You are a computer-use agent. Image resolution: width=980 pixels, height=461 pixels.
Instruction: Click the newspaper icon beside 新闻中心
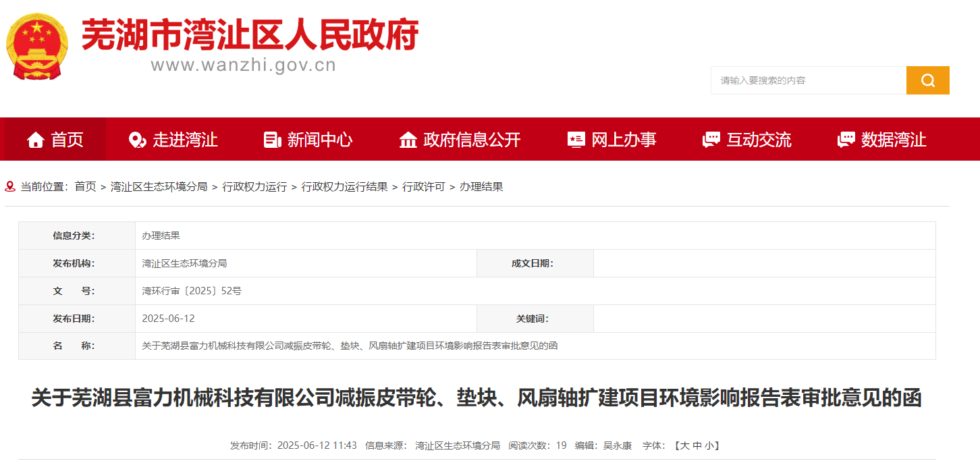272,140
